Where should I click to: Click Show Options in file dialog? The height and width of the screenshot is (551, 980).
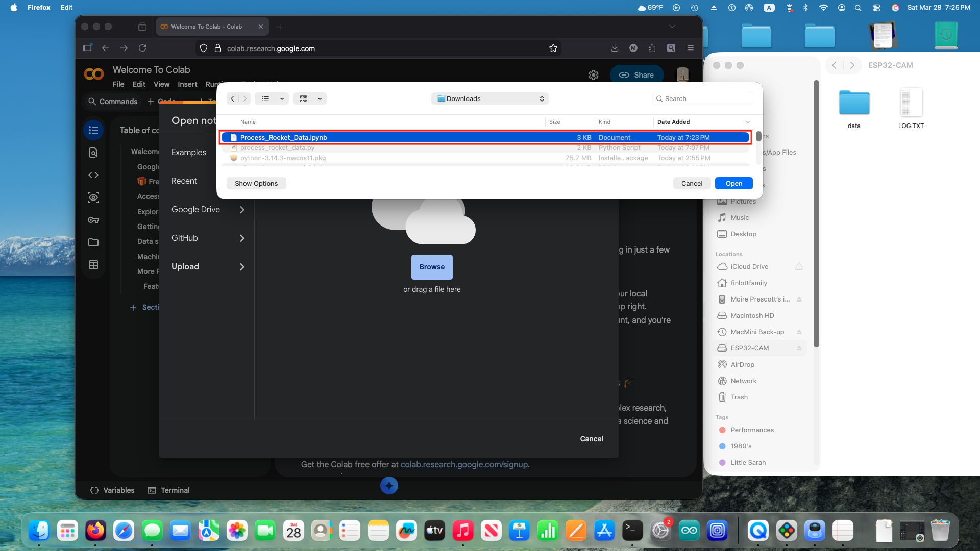[256, 183]
